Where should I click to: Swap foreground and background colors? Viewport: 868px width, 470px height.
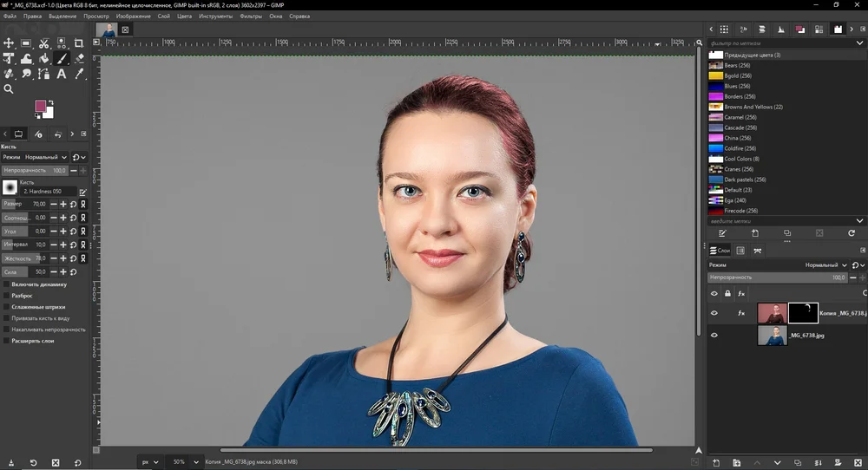tap(51, 102)
